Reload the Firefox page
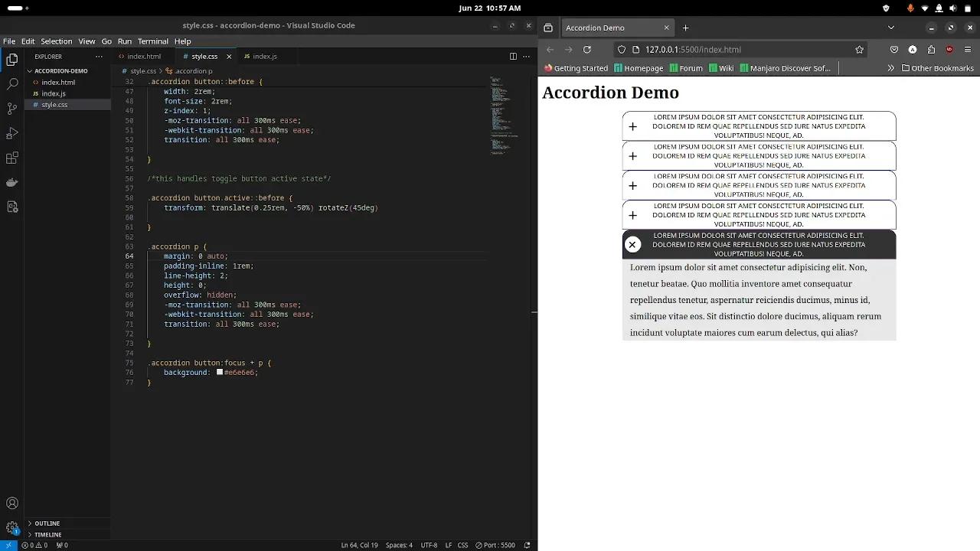The height and width of the screenshot is (551, 980). point(587,50)
